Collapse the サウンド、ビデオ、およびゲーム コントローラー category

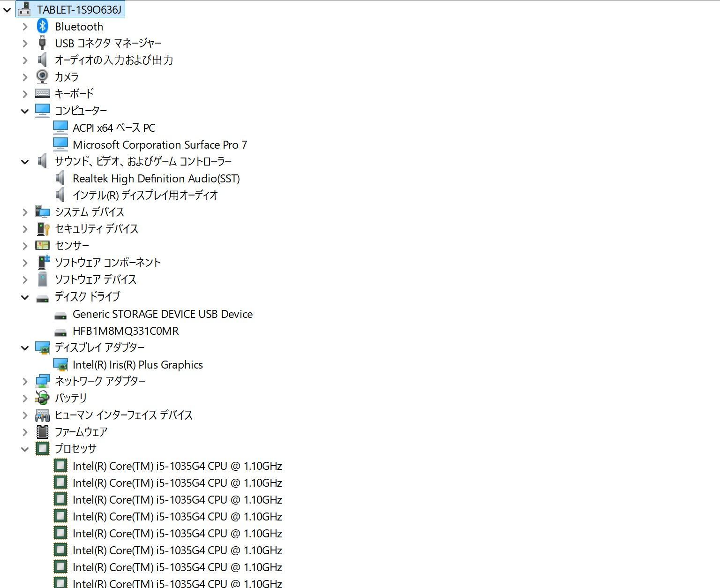click(x=25, y=162)
